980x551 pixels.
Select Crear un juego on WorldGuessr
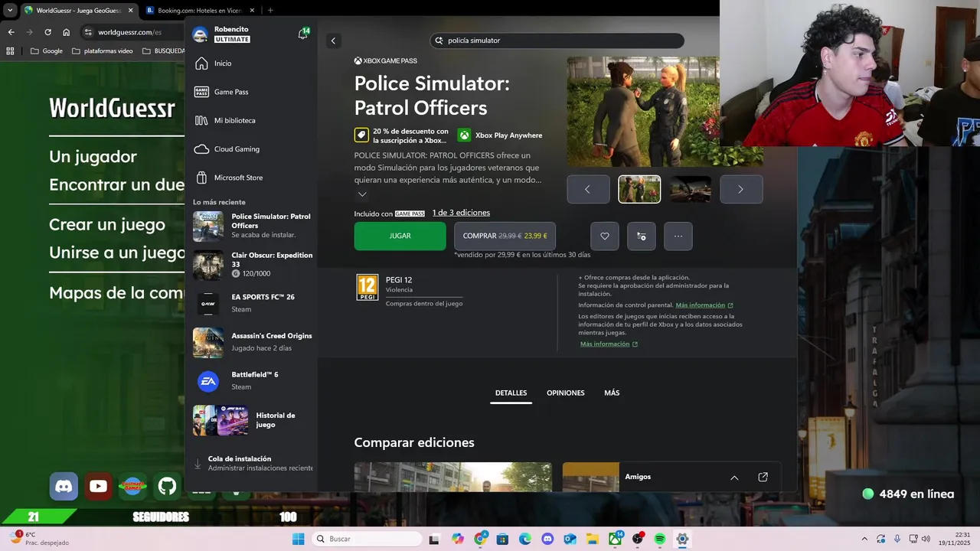pos(107,225)
